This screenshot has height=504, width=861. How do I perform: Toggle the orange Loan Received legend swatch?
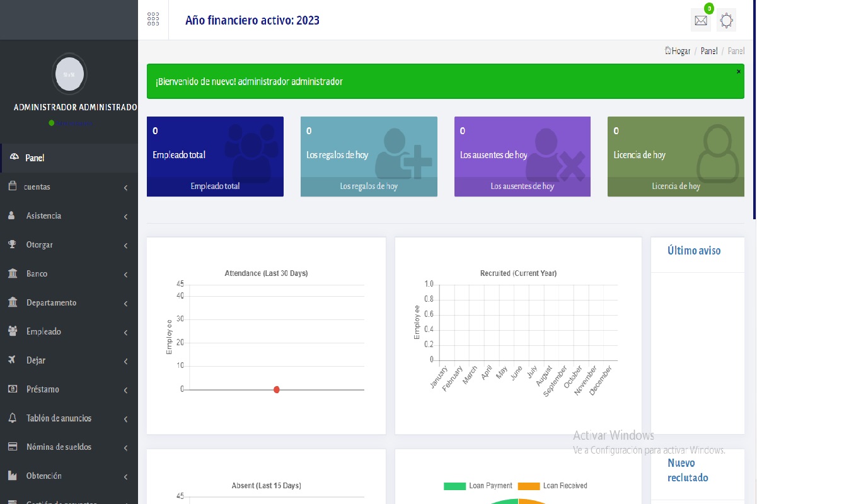[x=529, y=486]
